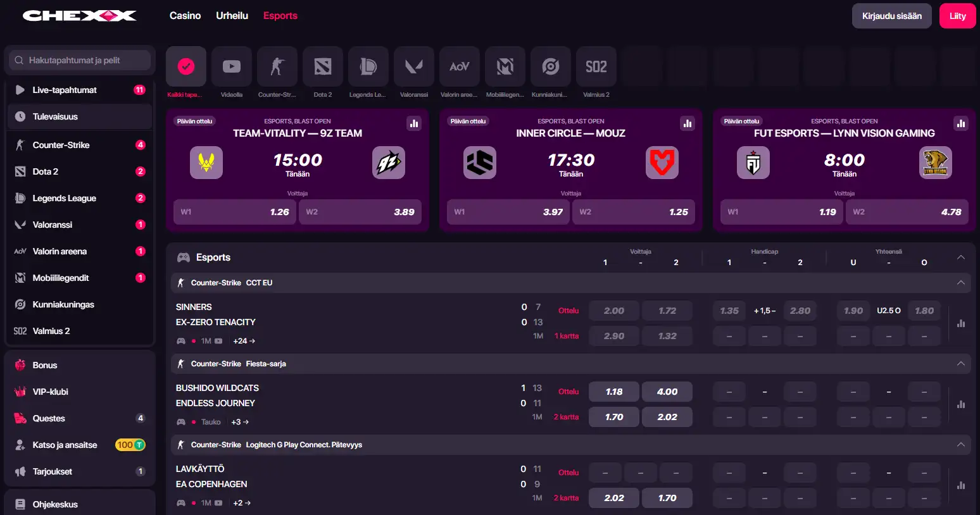Open Tarjoukset promotions

tap(80, 471)
